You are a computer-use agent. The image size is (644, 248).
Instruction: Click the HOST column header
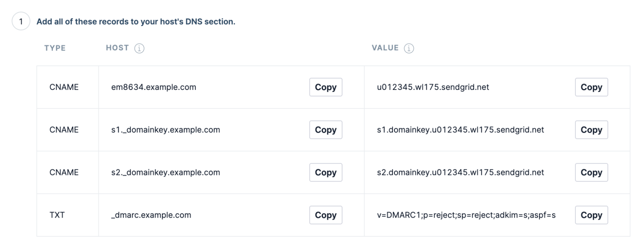pos(117,48)
